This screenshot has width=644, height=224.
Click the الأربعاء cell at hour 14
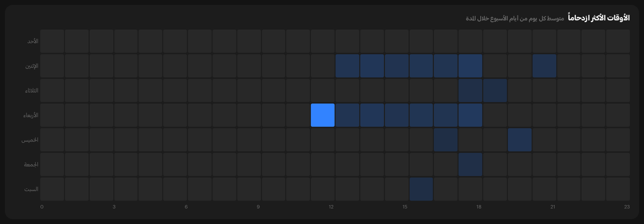397,115
